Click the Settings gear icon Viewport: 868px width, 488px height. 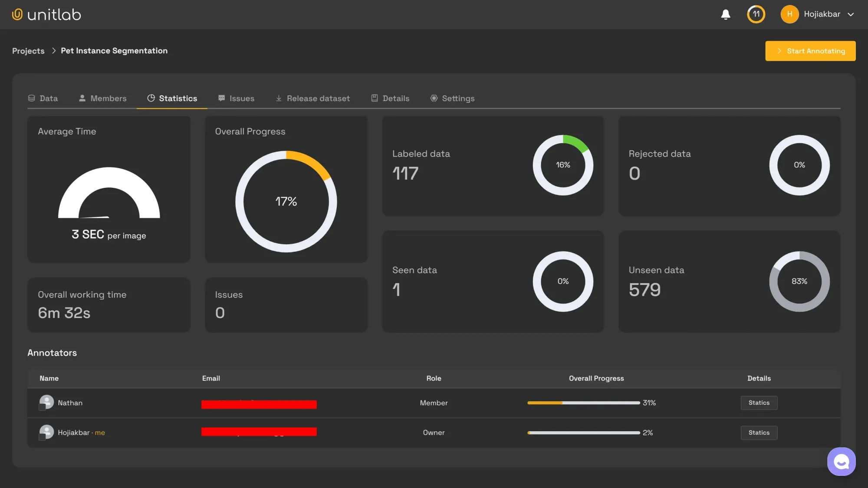pyautogui.click(x=434, y=98)
